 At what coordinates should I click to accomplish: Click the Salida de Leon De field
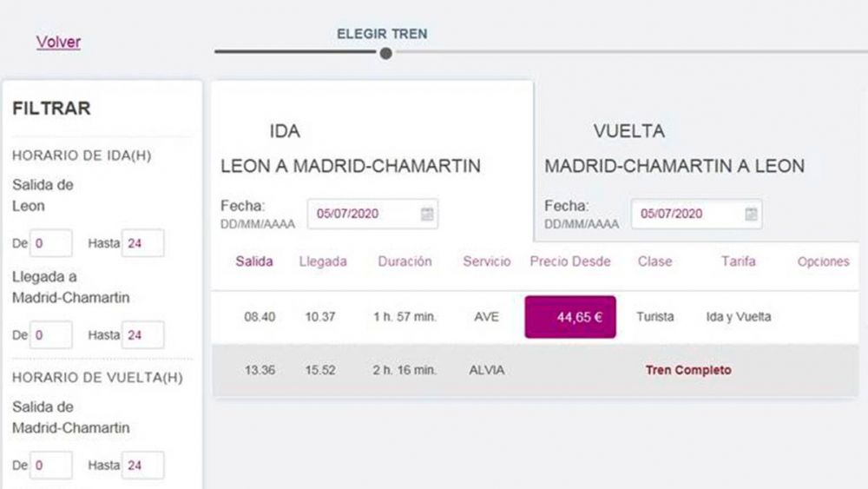click(x=51, y=243)
